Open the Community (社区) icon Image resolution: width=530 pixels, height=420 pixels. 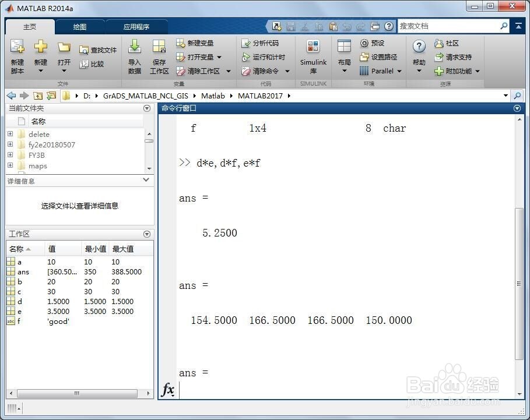click(438, 43)
